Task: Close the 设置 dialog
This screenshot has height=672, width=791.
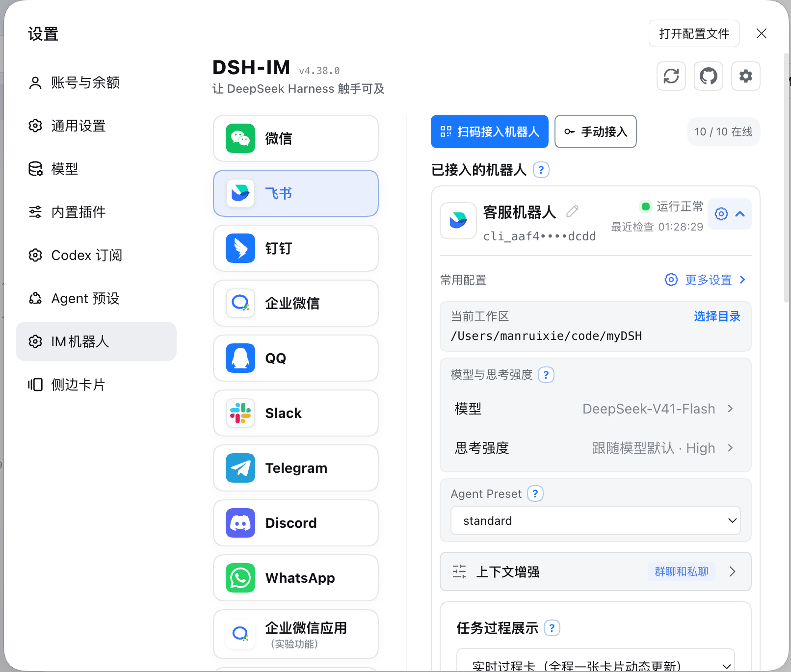Action: pos(762,33)
